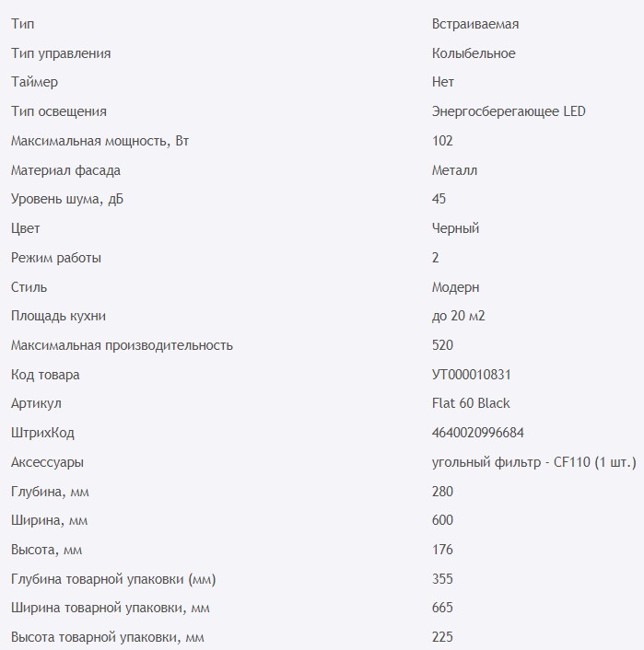Click the Встраиваемая type value

[x=469, y=24]
